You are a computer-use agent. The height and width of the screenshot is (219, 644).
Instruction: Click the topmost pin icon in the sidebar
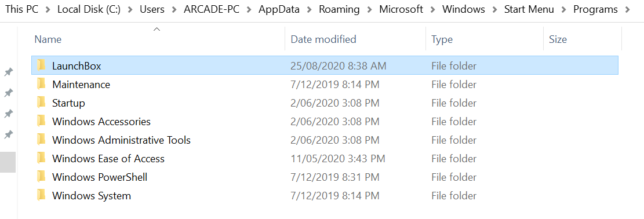[x=8, y=72]
